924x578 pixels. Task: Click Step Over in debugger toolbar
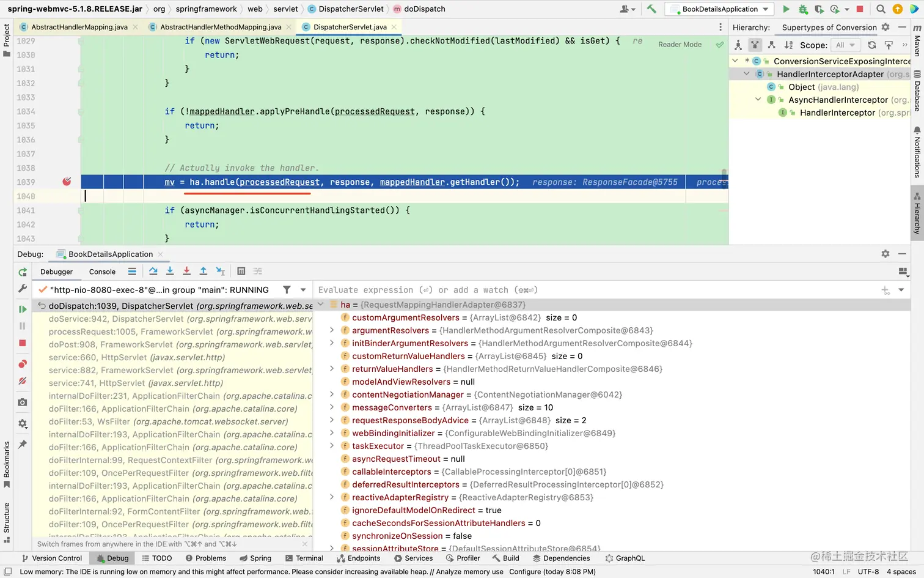(153, 271)
